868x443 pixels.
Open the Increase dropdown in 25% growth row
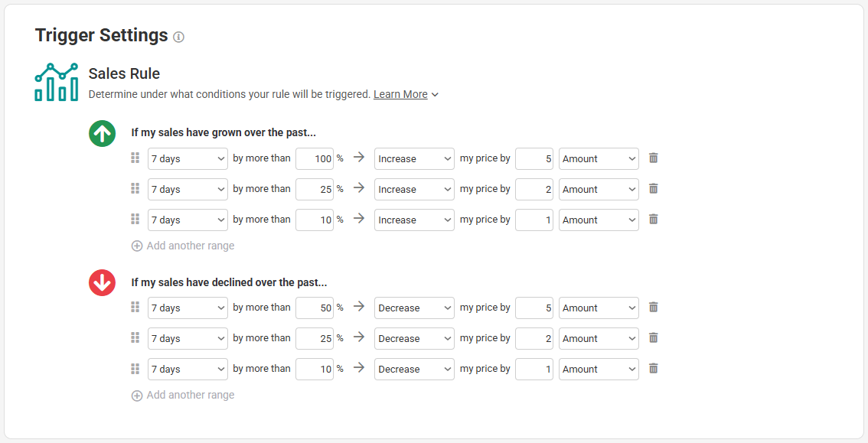[414, 189]
